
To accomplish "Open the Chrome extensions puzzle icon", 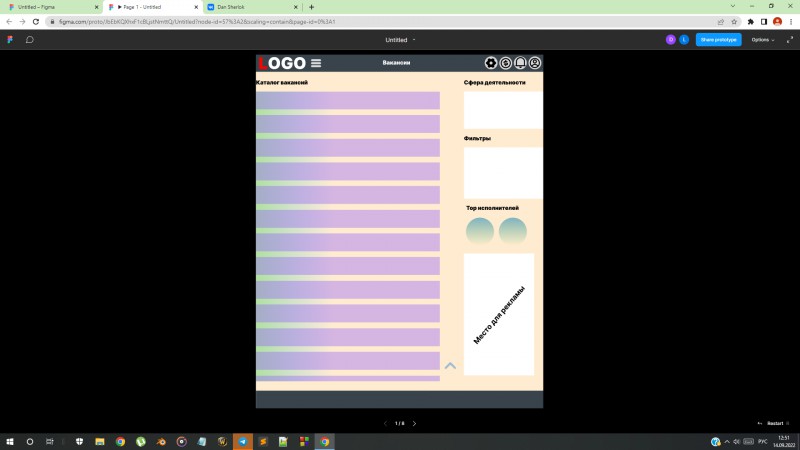I will click(x=751, y=21).
